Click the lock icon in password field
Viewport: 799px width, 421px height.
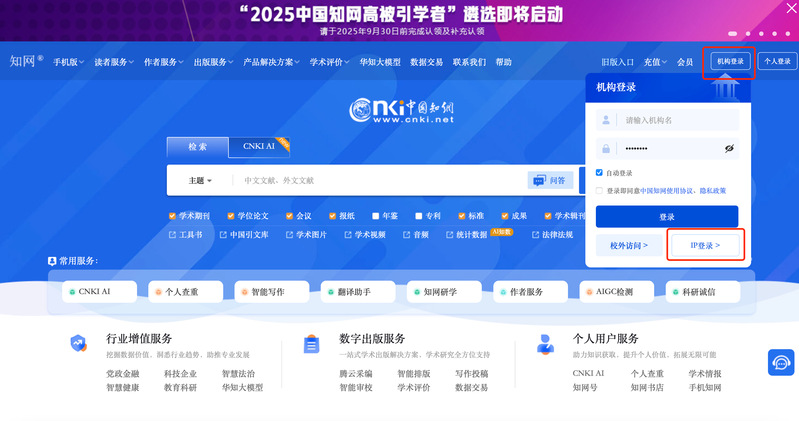[606, 148]
